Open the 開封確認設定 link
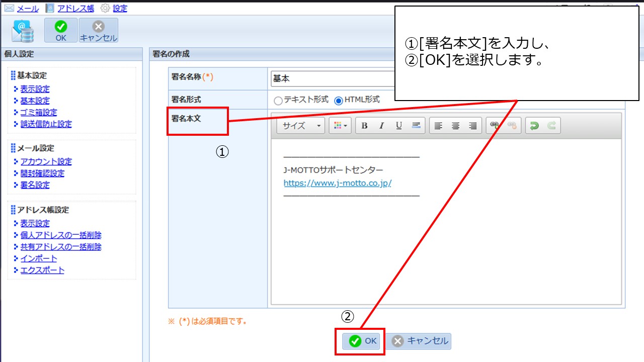The height and width of the screenshot is (362, 644). (x=42, y=173)
